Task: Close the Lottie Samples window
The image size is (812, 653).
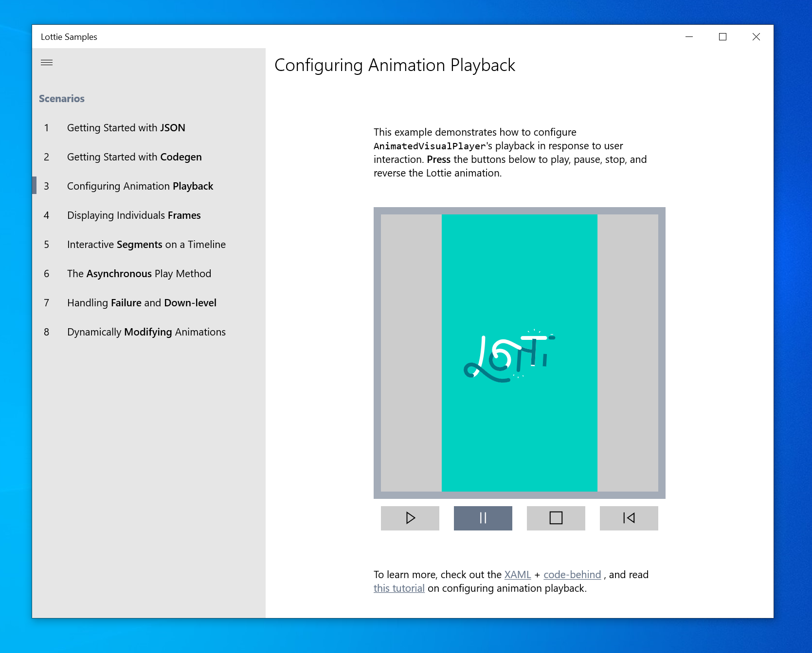Action: [x=757, y=36]
